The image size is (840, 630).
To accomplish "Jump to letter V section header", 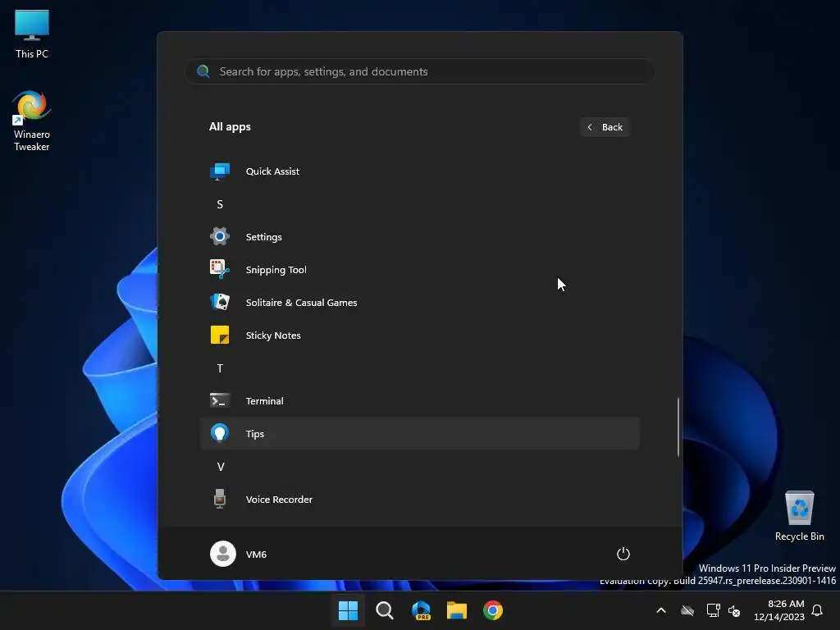I will 220,467.
